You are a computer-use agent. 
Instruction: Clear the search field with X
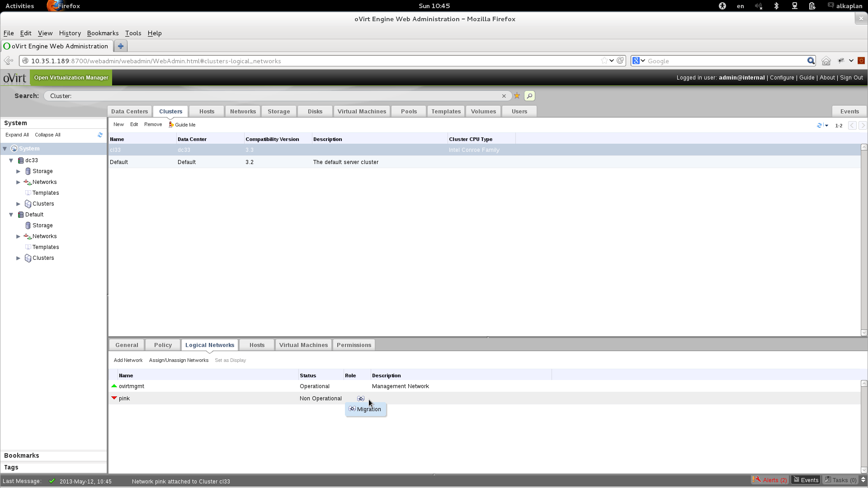504,96
